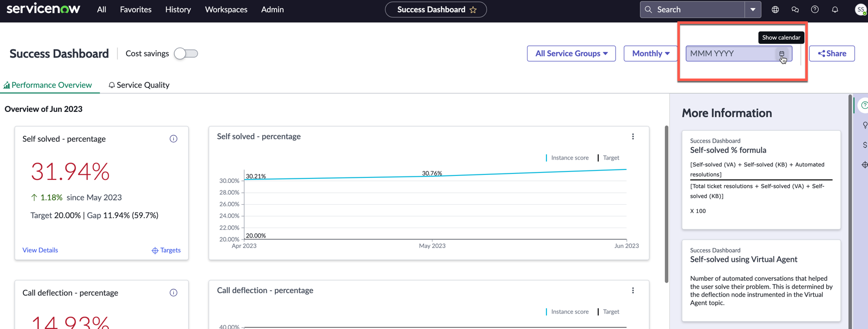Open the notifications bell
Screen dimensions: 868x329
[835, 9]
